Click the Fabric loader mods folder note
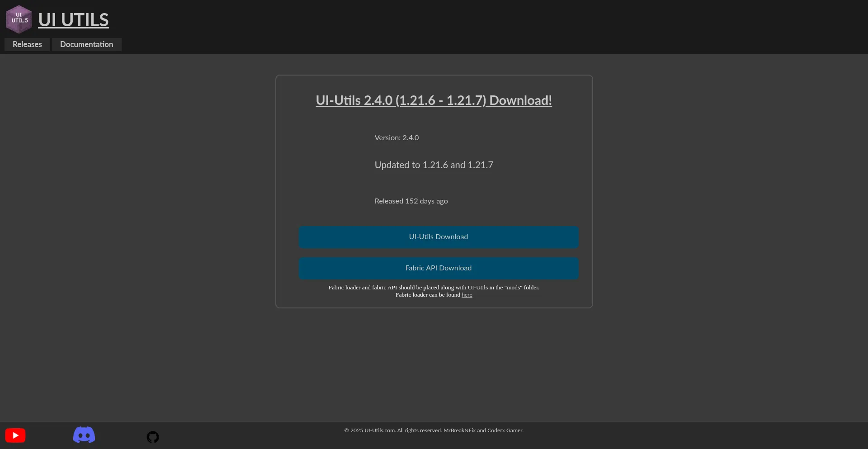Image resolution: width=868 pixels, height=449 pixels. pos(434,288)
